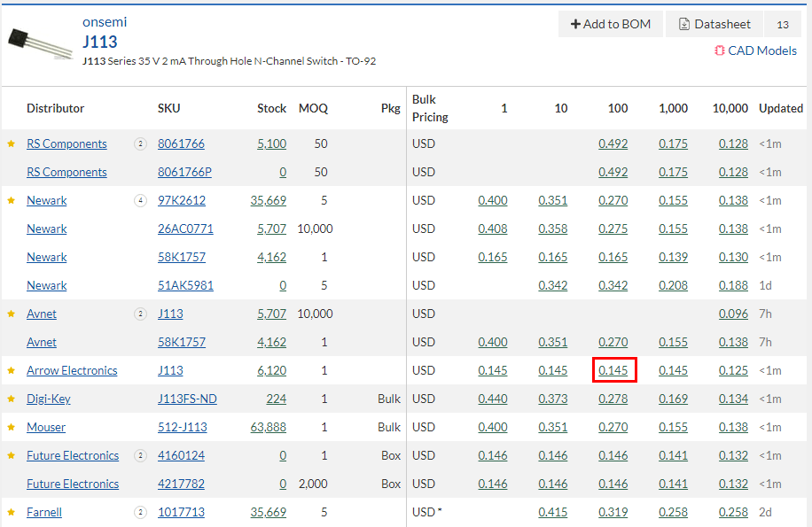Click the Updated column header
Image resolution: width=812 pixels, height=527 pixels.
click(781, 108)
